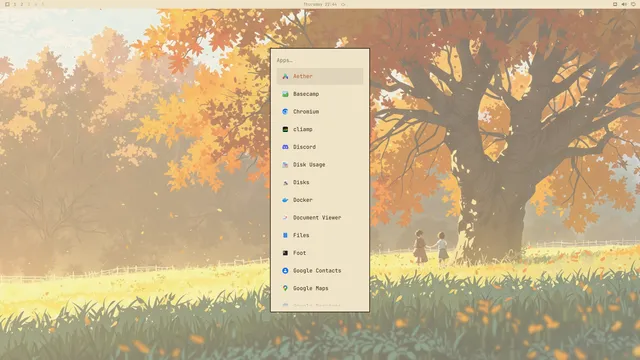
Task: Click the Chromium browser icon
Action: [285, 111]
